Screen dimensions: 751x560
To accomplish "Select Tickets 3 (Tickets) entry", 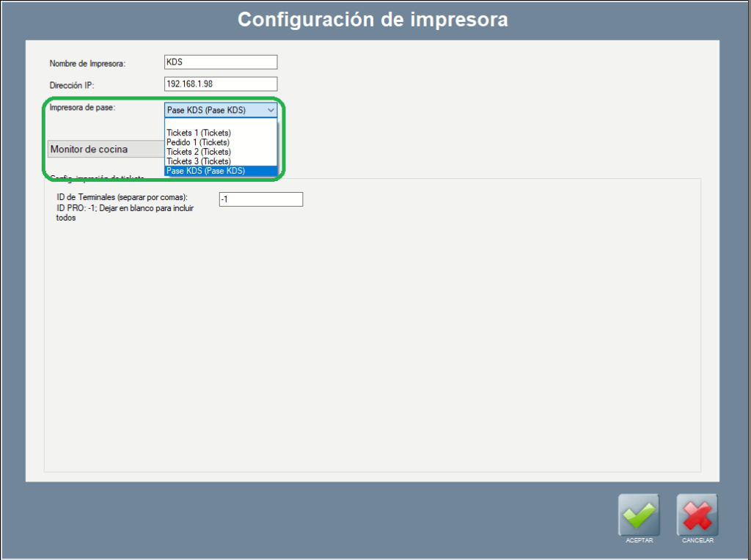I will 199,161.
